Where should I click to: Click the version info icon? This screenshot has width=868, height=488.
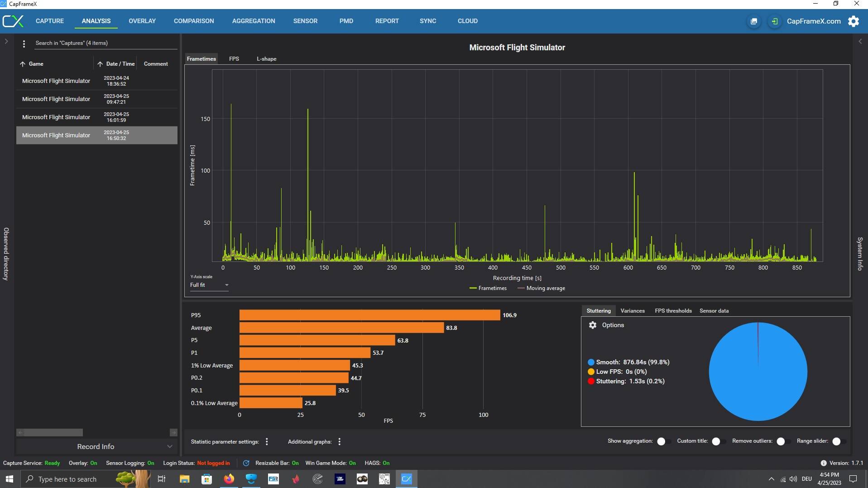tap(823, 463)
